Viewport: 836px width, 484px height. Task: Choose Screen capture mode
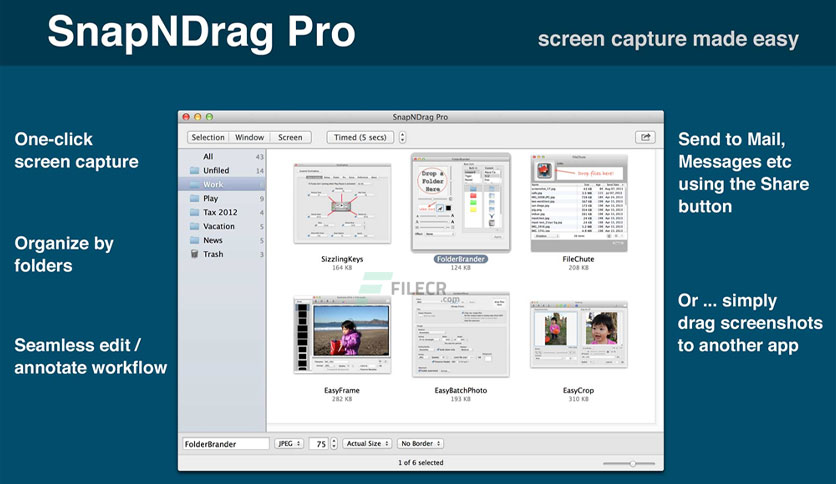[290, 137]
